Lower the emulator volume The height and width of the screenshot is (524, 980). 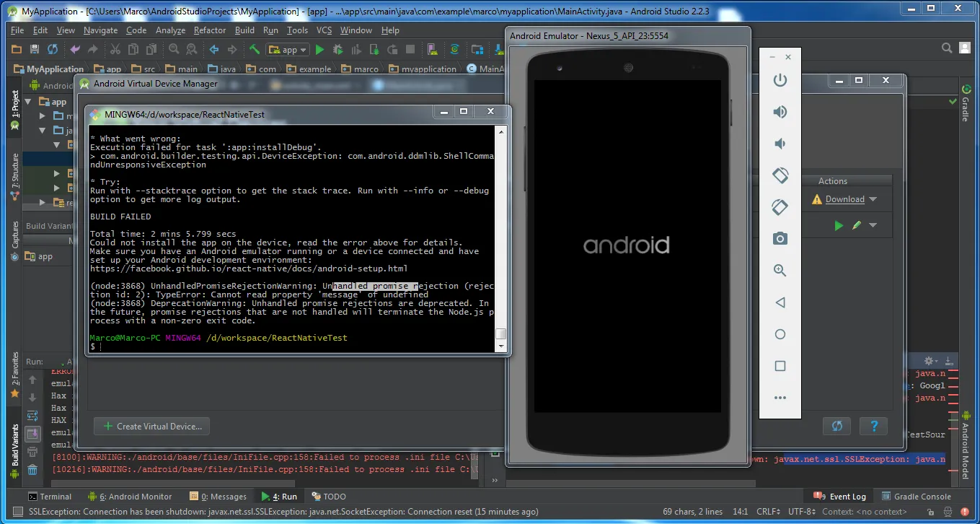click(x=780, y=144)
